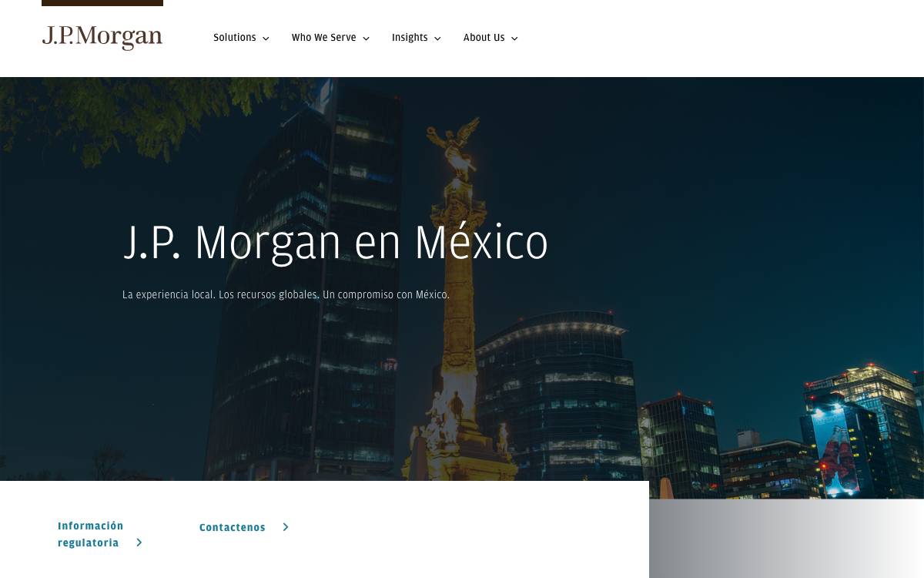Expand the Insights chevron arrow

click(x=437, y=39)
